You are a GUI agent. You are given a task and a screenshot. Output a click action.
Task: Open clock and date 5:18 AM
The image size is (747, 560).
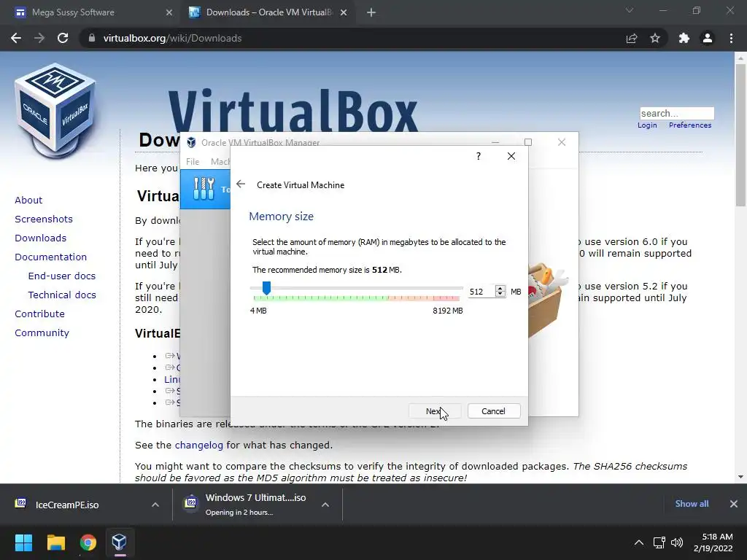tap(713, 542)
